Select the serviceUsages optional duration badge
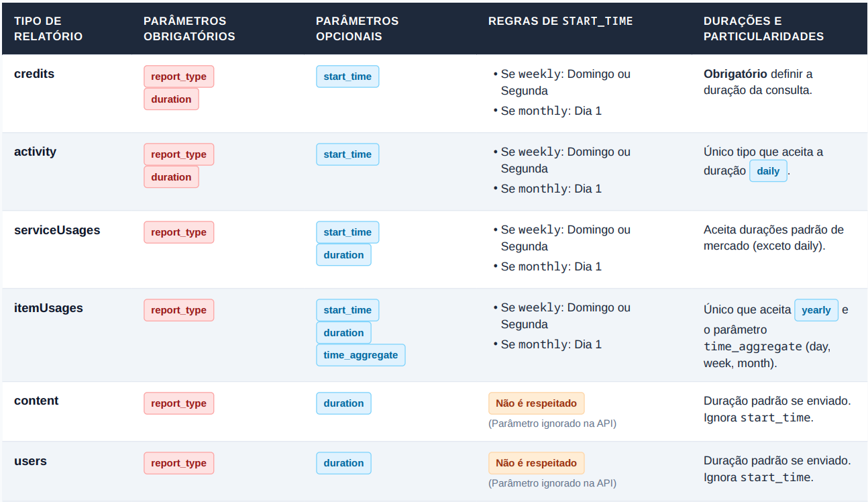This screenshot has height=502, width=868. point(343,255)
